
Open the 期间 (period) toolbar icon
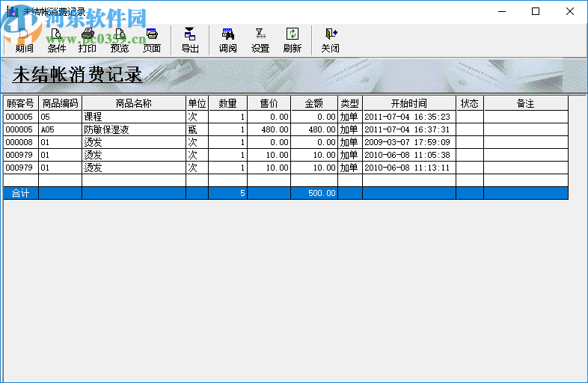coord(24,40)
